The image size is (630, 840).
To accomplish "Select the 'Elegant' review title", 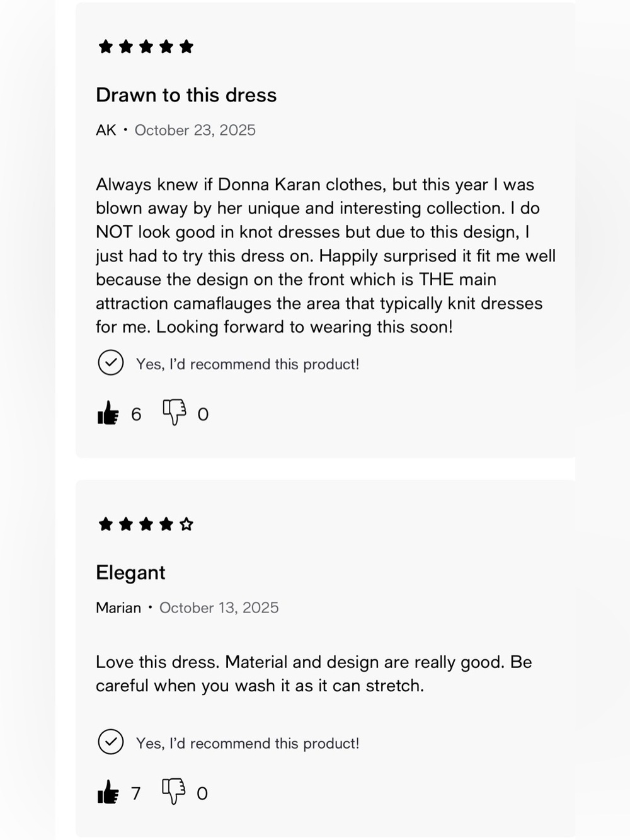I will pyautogui.click(x=130, y=573).
